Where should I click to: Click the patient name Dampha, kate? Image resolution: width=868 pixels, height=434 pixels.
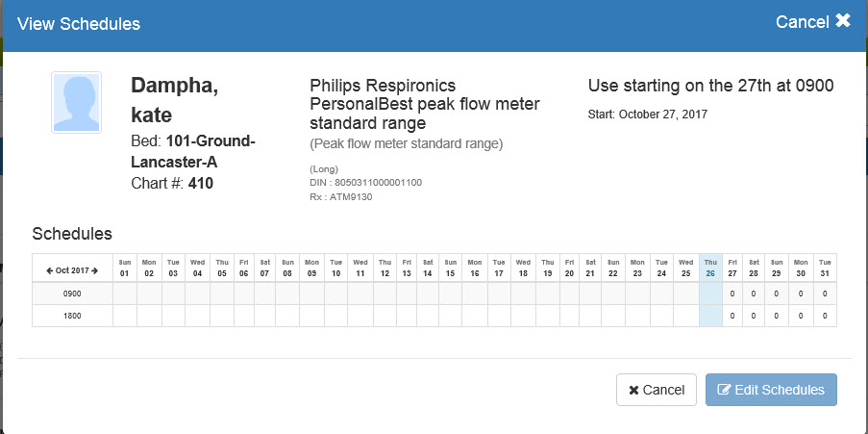click(174, 100)
